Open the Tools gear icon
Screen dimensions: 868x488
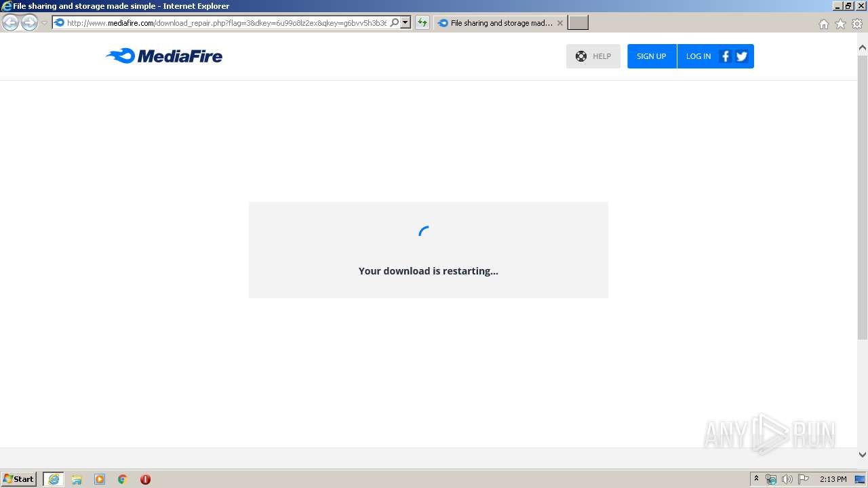tap(857, 24)
